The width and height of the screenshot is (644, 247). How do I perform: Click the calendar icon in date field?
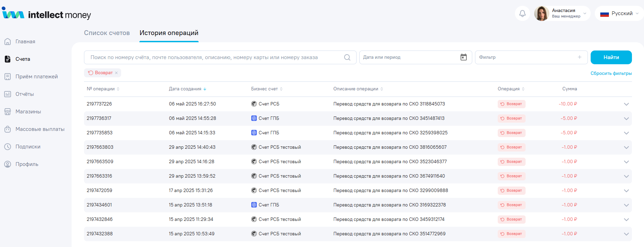tap(463, 57)
